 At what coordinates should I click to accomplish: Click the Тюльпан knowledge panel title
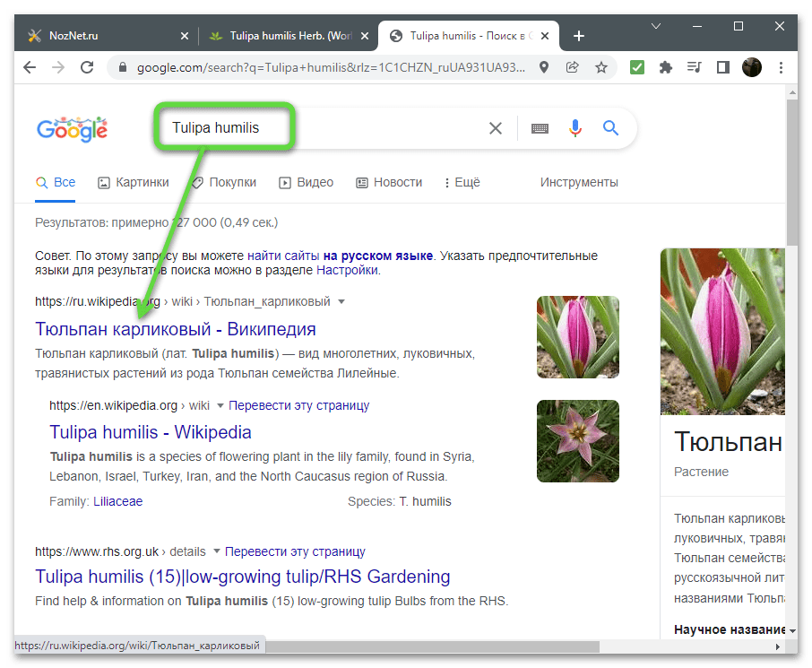pyautogui.click(x=728, y=442)
